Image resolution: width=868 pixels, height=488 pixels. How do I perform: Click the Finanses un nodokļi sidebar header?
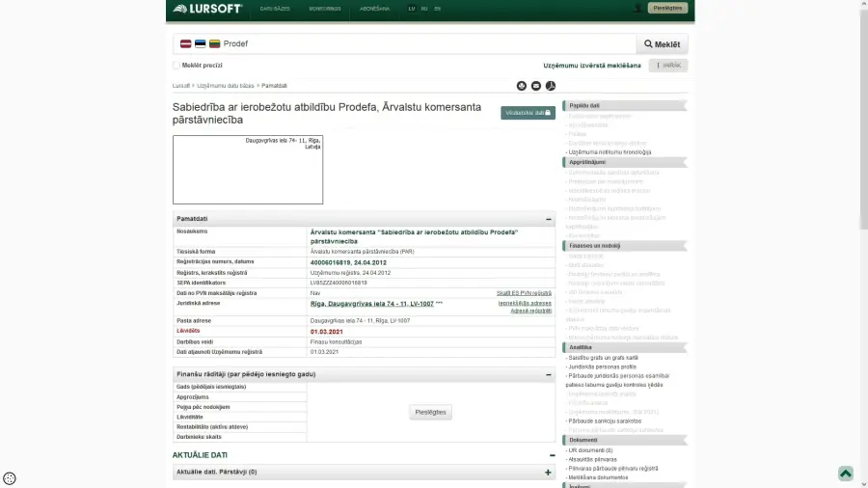click(624, 246)
